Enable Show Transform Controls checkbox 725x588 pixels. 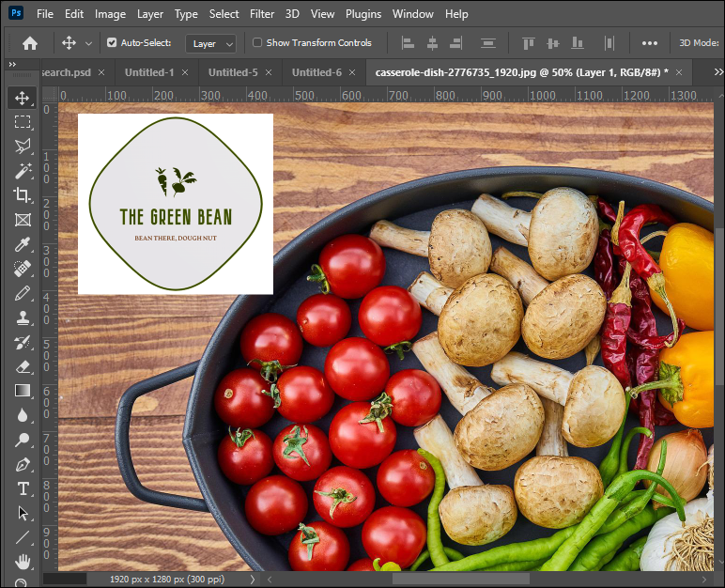[x=257, y=42]
